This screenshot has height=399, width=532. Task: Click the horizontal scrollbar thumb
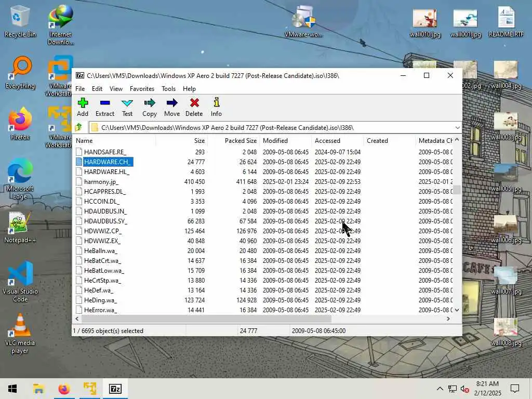pyautogui.click(x=206, y=318)
